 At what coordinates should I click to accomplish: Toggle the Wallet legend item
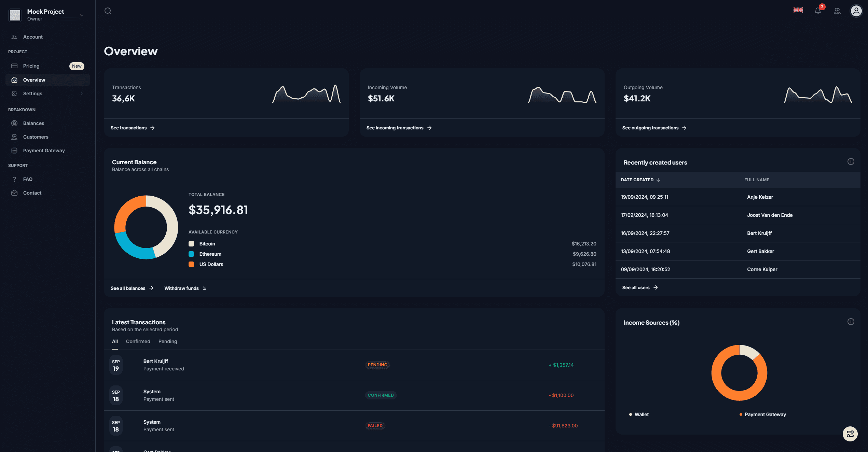tap(639, 414)
